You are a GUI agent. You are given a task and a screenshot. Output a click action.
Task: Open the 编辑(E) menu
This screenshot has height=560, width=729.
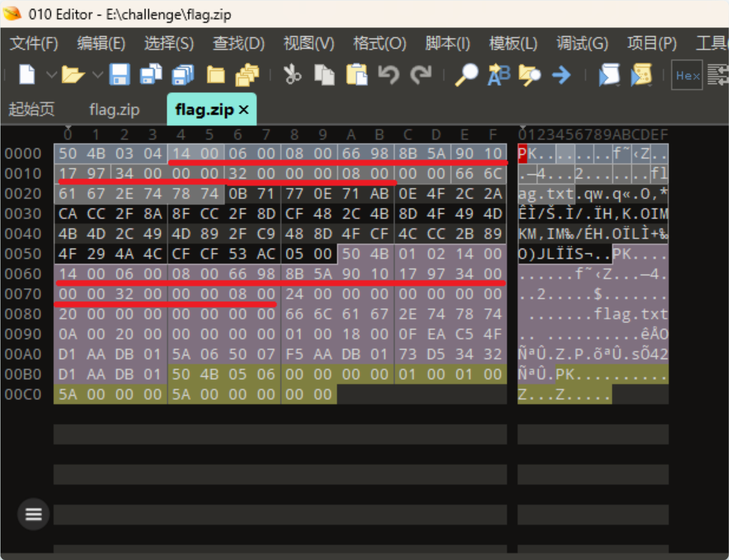point(101,44)
